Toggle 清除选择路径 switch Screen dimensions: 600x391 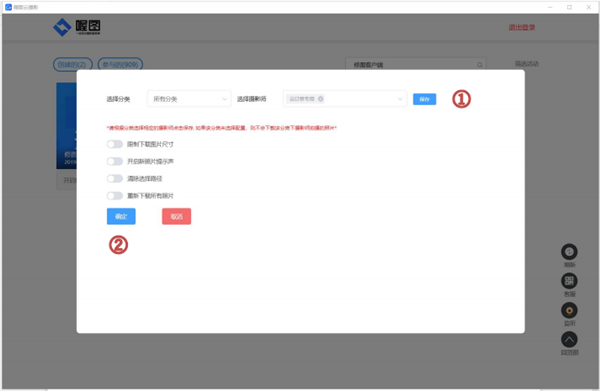(x=114, y=179)
